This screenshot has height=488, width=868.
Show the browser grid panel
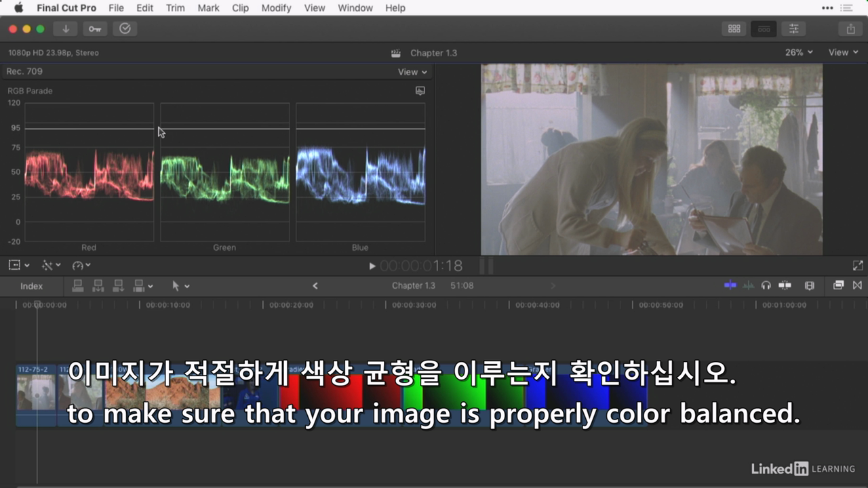(x=734, y=29)
